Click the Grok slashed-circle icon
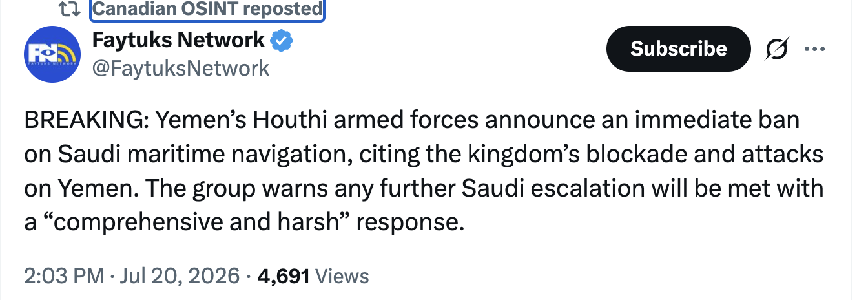This screenshot has height=300, width=868. [x=774, y=49]
